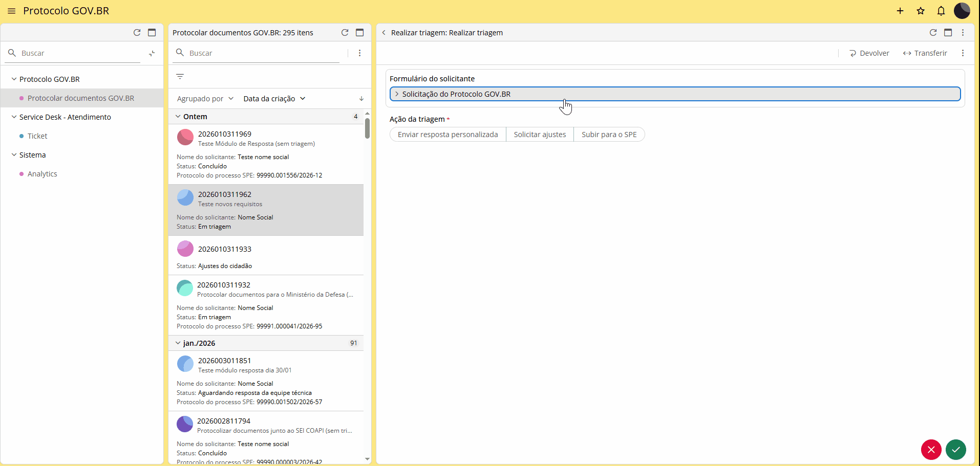Image resolution: width=980 pixels, height=466 pixels.
Task: Refresh the left navigation panel
Action: click(x=137, y=32)
